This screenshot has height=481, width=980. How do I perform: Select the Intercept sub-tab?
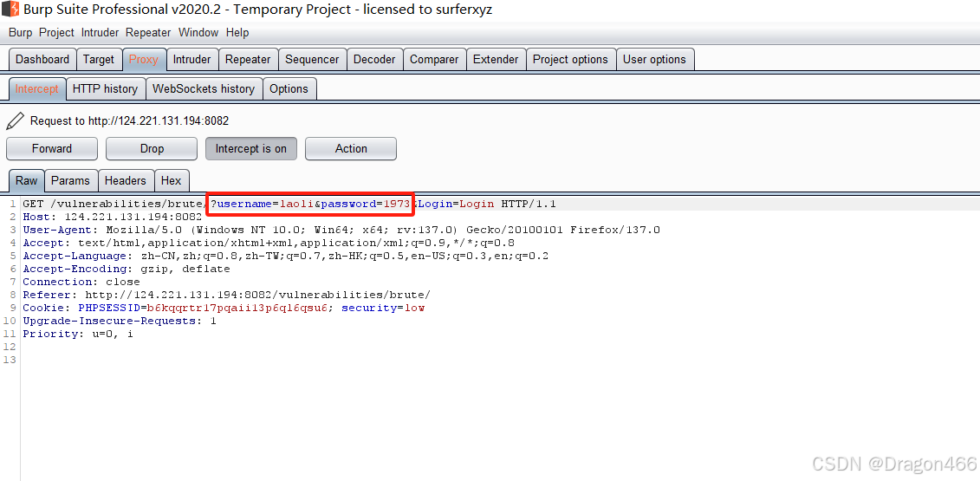click(37, 88)
